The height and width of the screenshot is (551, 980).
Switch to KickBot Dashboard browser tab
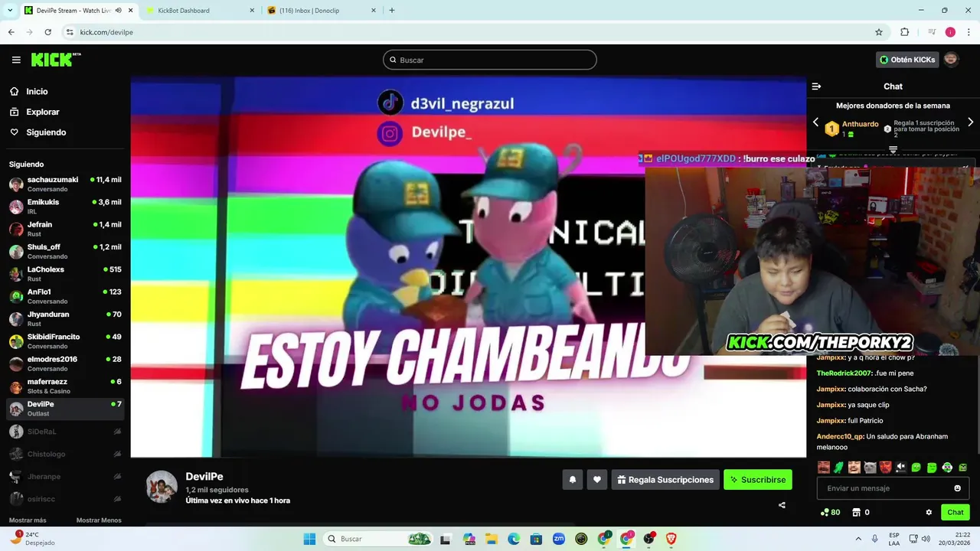(x=201, y=11)
